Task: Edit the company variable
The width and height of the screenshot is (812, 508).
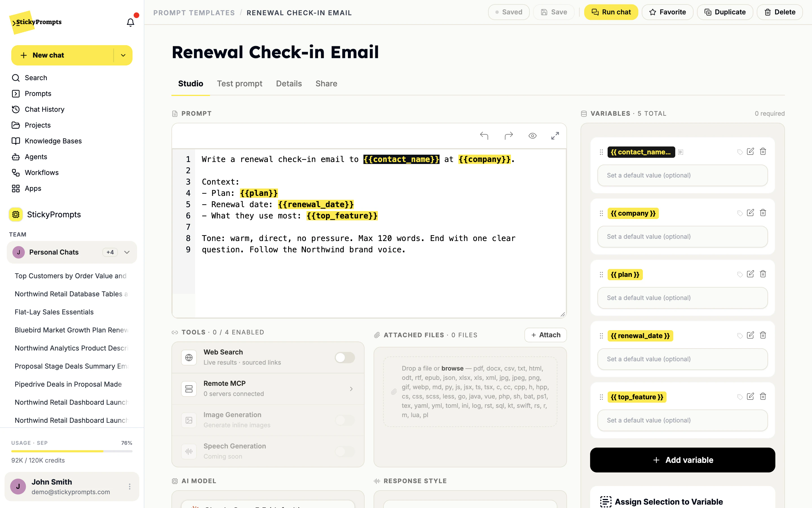Action: coord(750,213)
